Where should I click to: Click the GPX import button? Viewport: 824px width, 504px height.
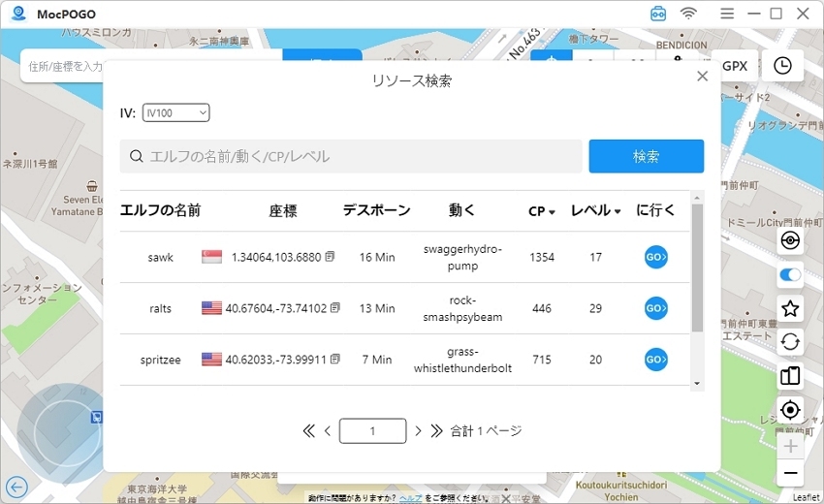tap(735, 65)
